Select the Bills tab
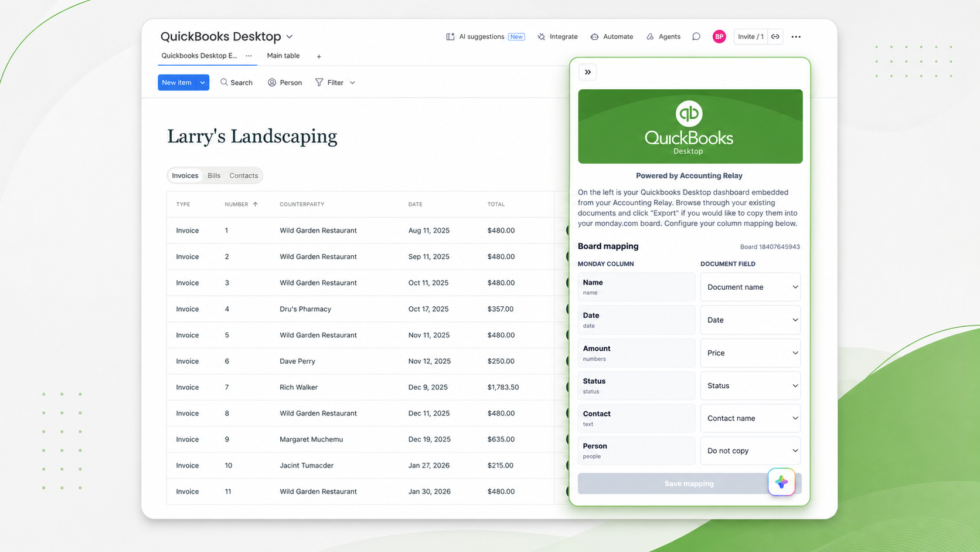Screen dimensions: 980x552 [214, 175]
